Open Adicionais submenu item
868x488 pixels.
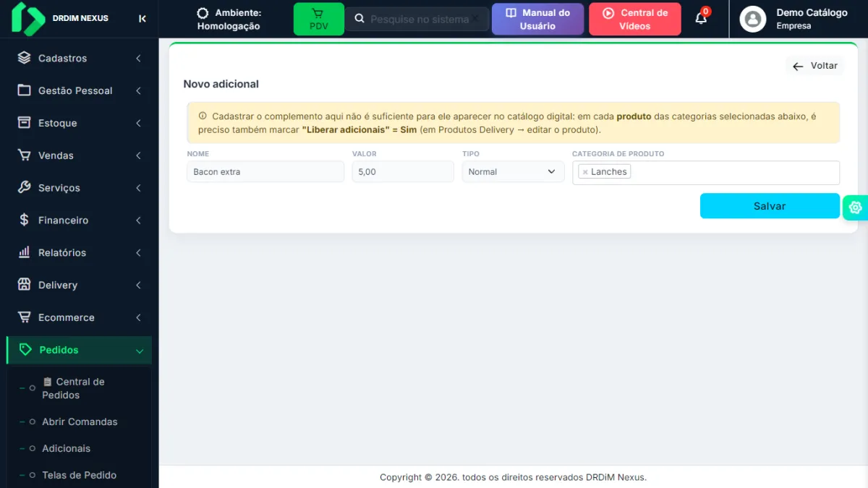pos(66,448)
